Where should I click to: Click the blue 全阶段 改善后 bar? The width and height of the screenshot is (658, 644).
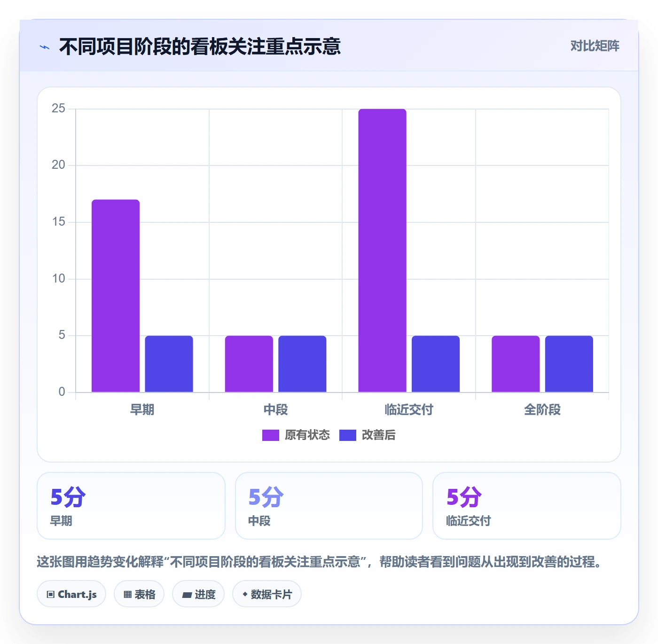[x=569, y=364]
